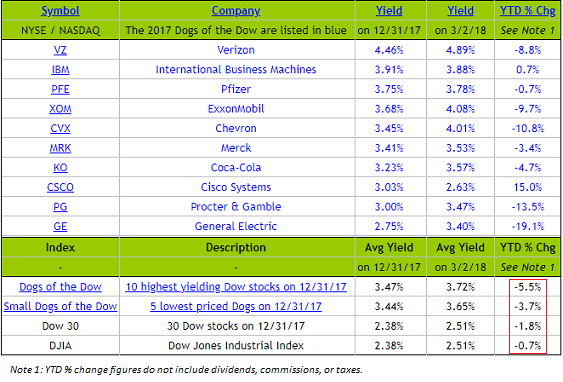The image size is (563, 382).
Task: Open the XOM ticker link
Action: click(x=60, y=109)
